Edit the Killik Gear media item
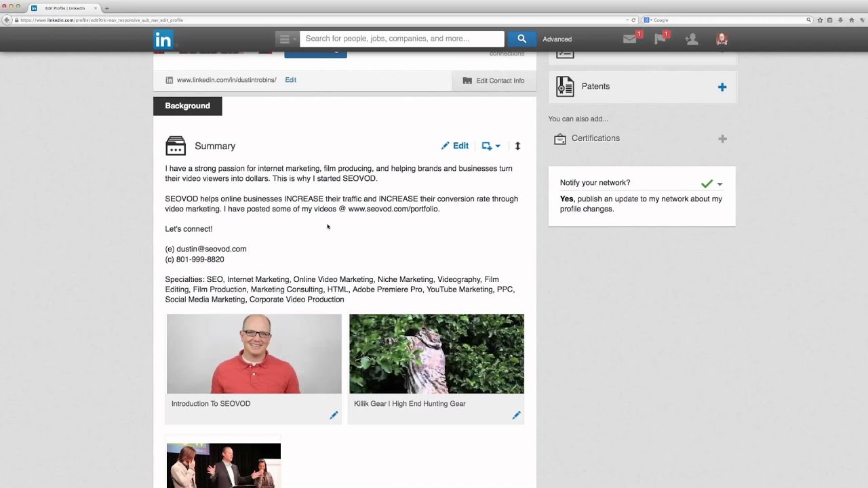868x488 pixels. point(516,415)
